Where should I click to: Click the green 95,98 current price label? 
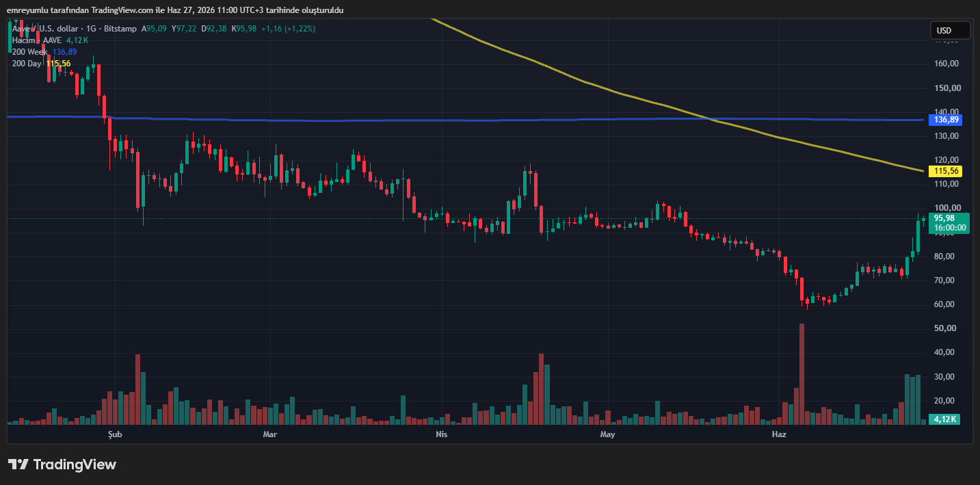(949, 223)
